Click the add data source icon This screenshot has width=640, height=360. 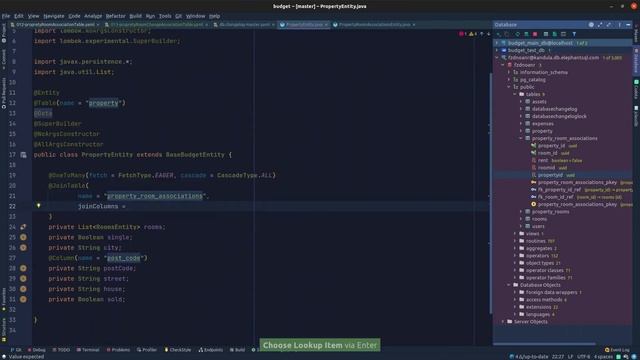click(498, 34)
